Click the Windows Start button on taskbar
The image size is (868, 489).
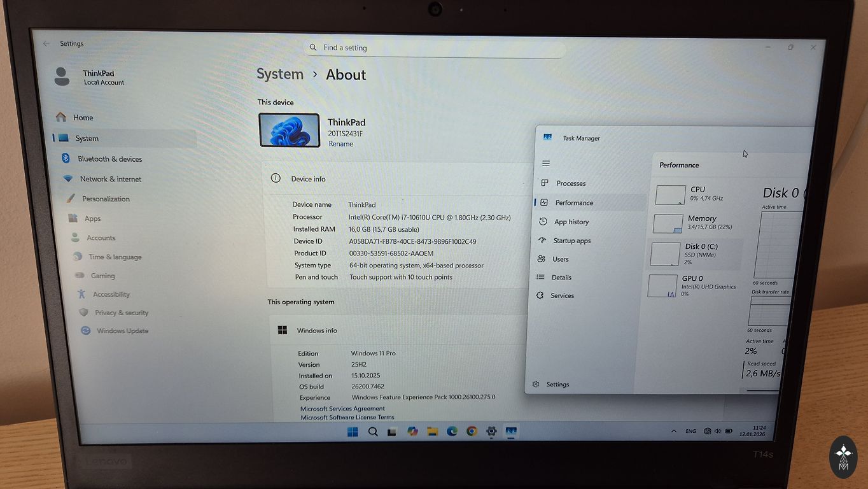click(353, 432)
